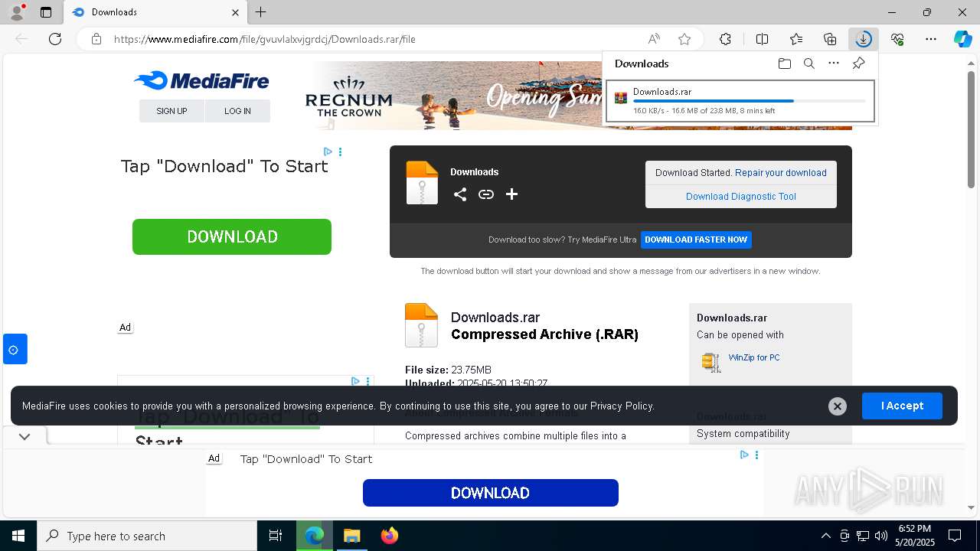Image resolution: width=980 pixels, height=551 pixels.
Task: Open the notification center icon
Action: click(955, 536)
